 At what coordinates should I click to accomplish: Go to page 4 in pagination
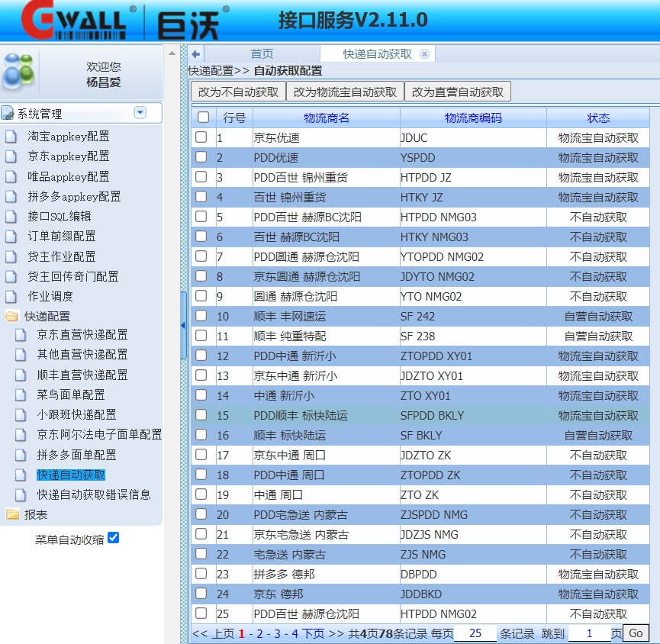(295, 633)
